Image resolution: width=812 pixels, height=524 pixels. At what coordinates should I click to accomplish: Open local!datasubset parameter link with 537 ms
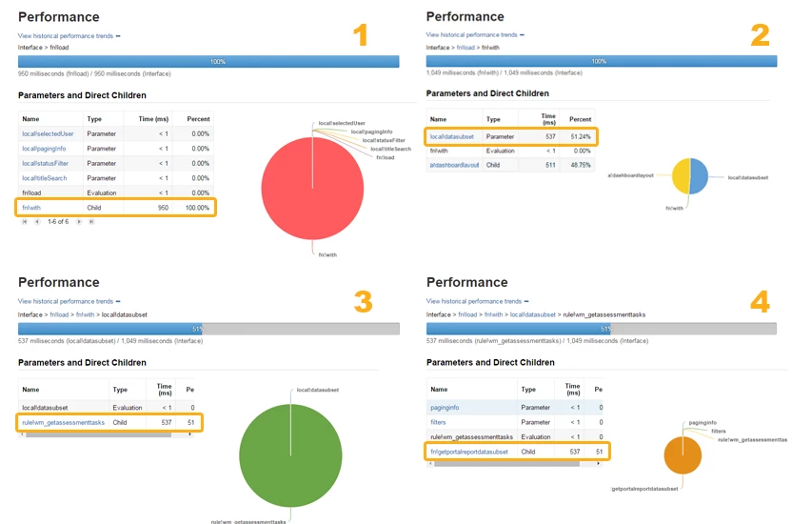[451, 137]
